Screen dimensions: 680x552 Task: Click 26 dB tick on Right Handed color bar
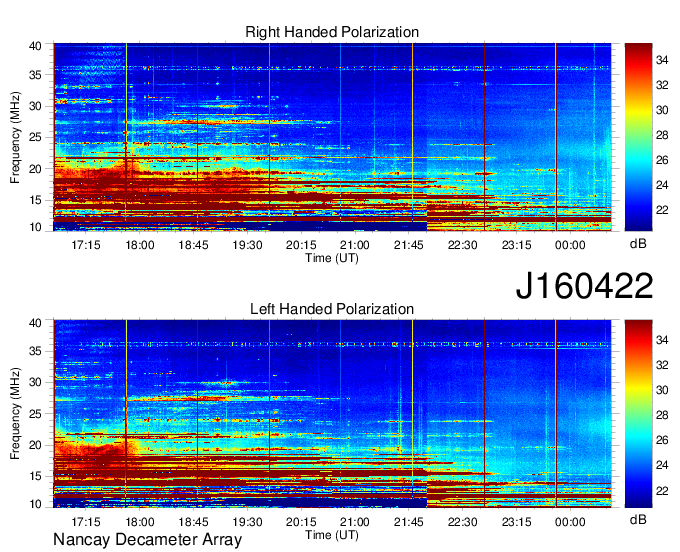(x=662, y=160)
